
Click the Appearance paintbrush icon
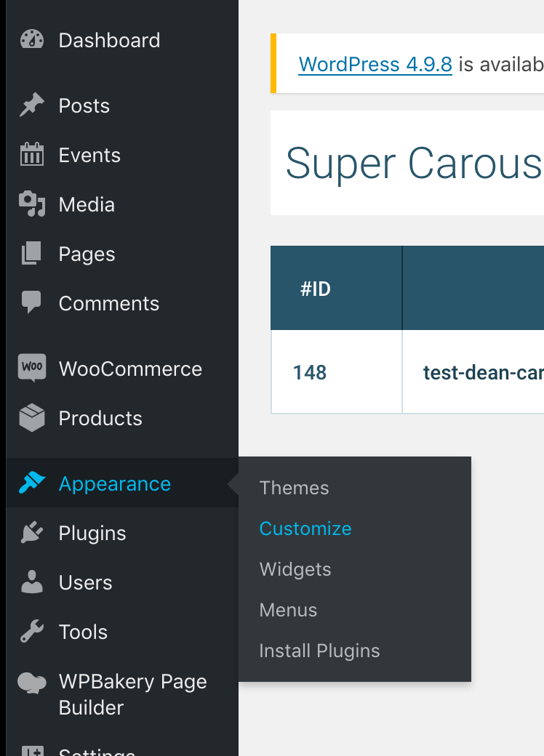[32, 483]
